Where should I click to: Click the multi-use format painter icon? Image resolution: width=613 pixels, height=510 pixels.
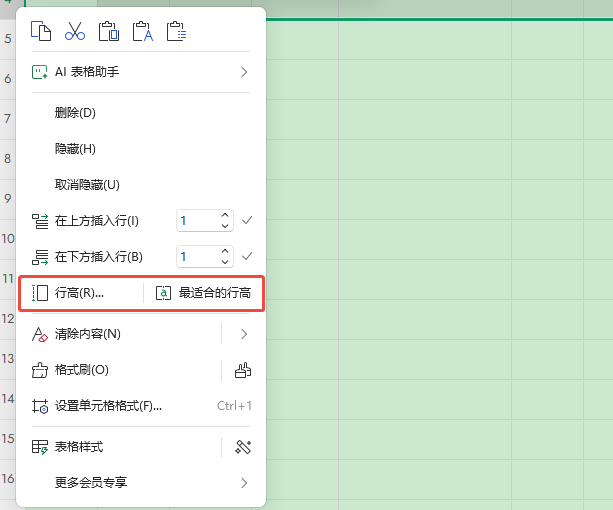point(243,370)
